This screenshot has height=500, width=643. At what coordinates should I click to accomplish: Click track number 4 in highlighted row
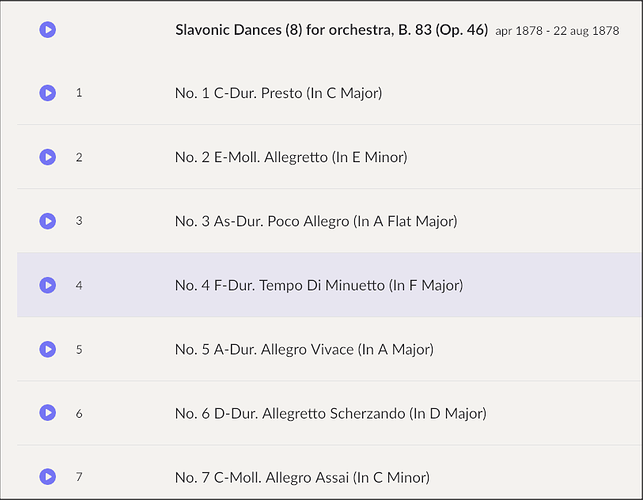[79, 285]
